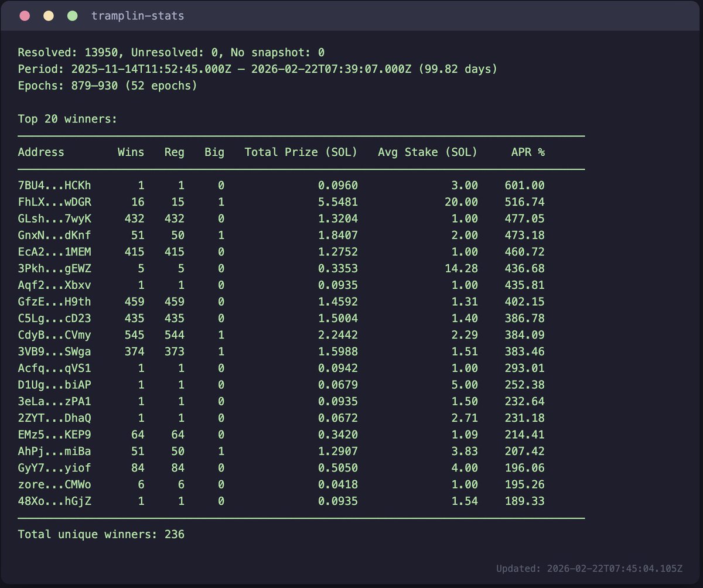The height and width of the screenshot is (588, 703).
Task: Select the Address column header
Action: tap(41, 152)
